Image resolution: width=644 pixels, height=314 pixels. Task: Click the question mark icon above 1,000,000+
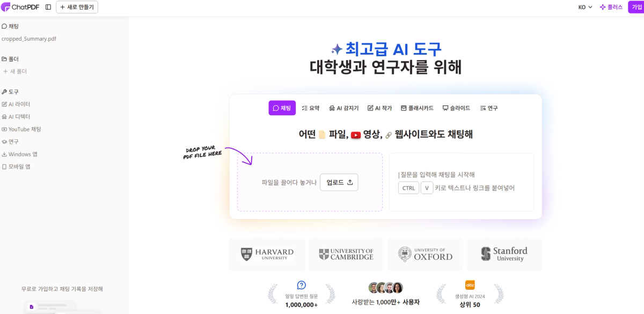click(x=301, y=285)
